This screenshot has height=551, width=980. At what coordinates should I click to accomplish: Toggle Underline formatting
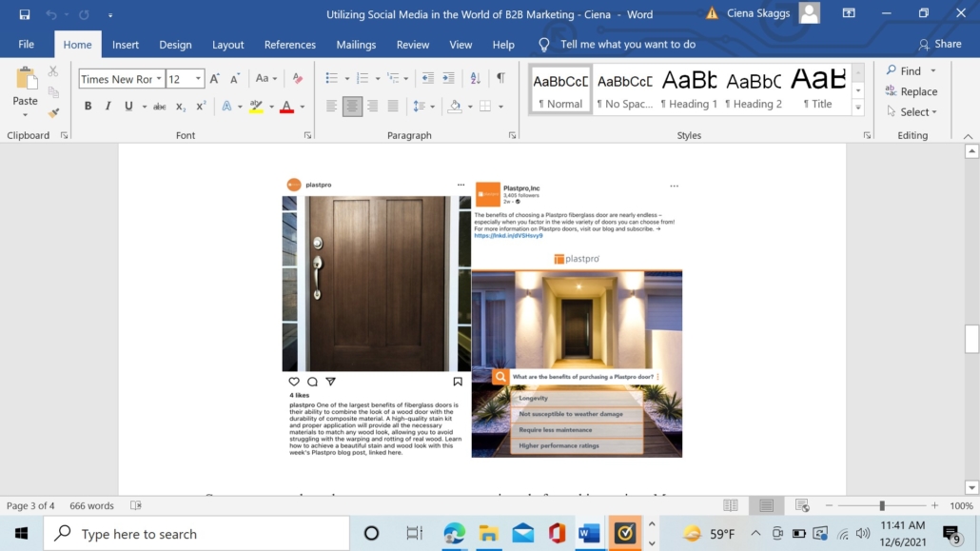click(x=128, y=107)
